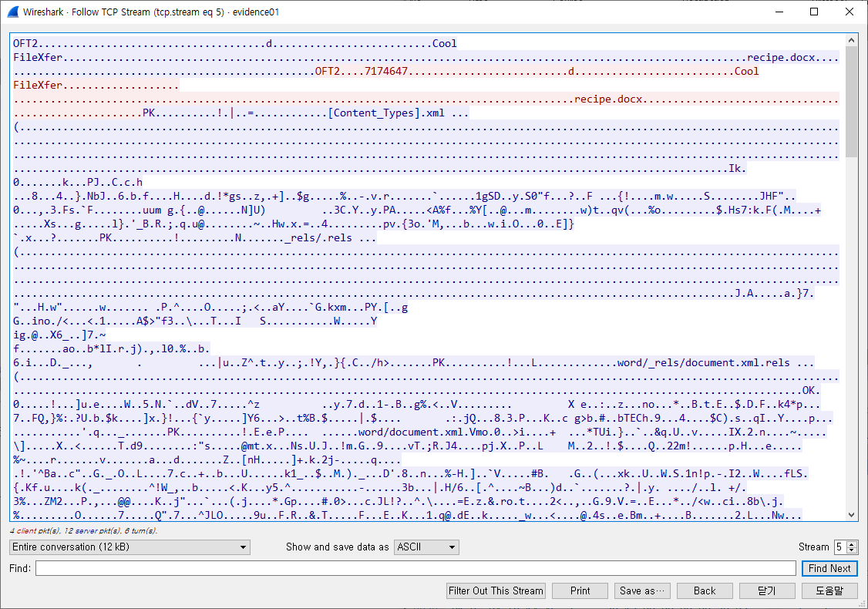Click the Save as… button
The width and height of the screenshot is (868, 609).
[642, 590]
